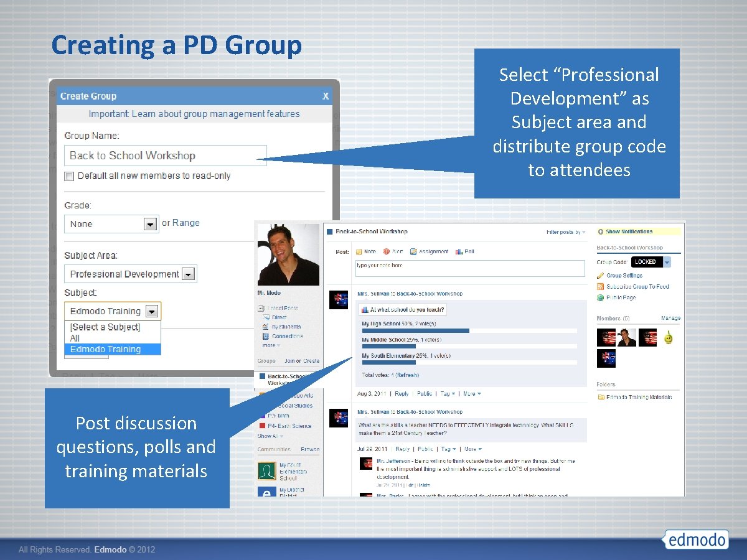The height and width of the screenshot is (560, 747).
Task: Click Subscribe Group To Feed link
Action: point(637,287)
